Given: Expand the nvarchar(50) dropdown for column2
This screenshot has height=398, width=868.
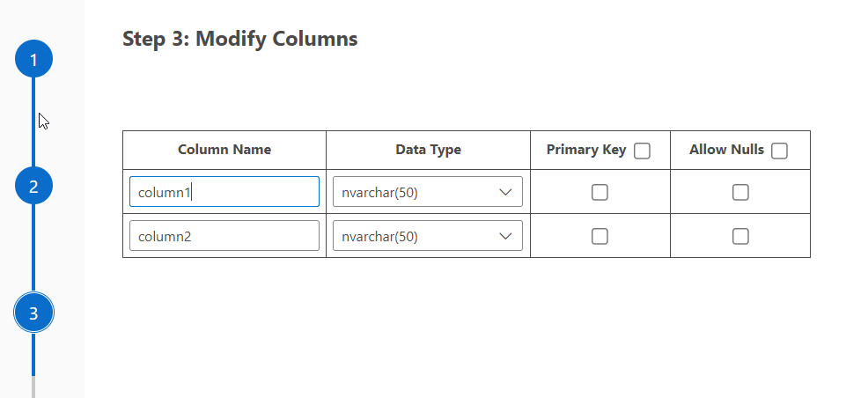Looking at the screenshot, I should coord(427,236).
